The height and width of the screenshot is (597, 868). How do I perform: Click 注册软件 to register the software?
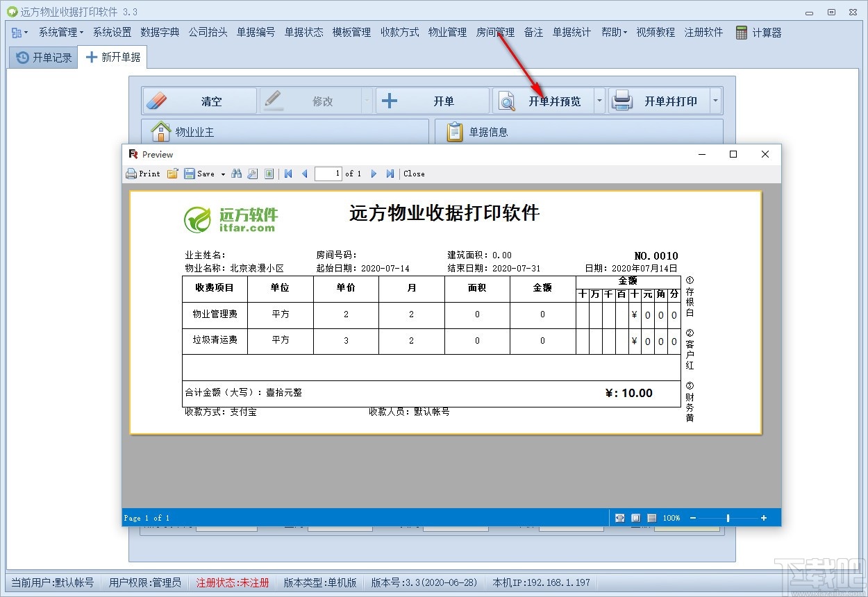tap(703, 32)
